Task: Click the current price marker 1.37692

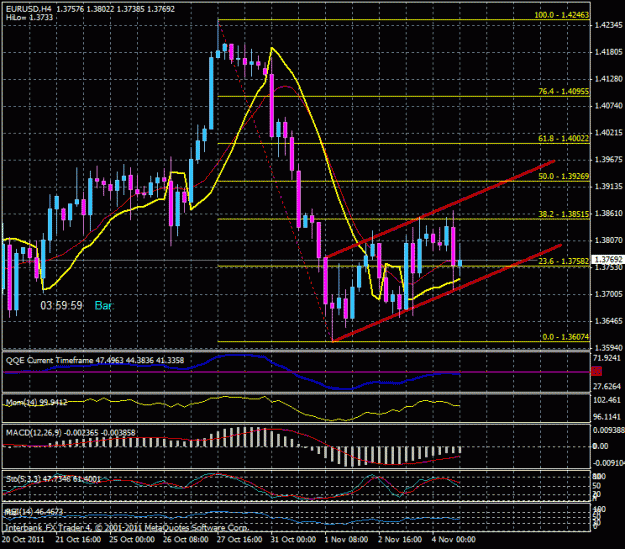Action: [x=608, y=260]
